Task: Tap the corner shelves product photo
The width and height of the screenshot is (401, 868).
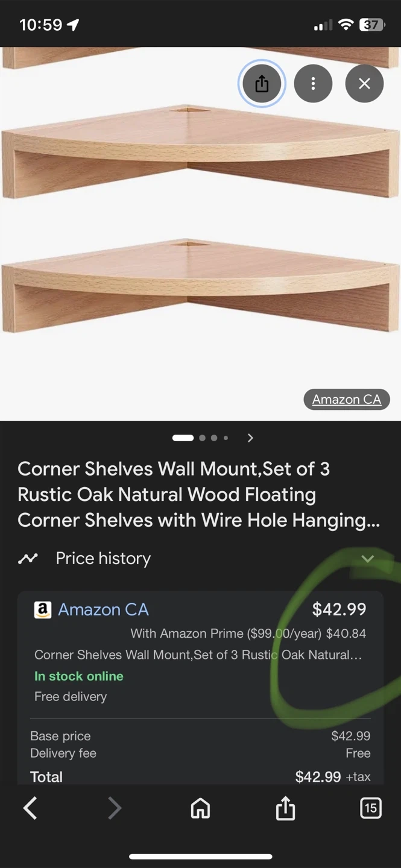Action: 199,241
